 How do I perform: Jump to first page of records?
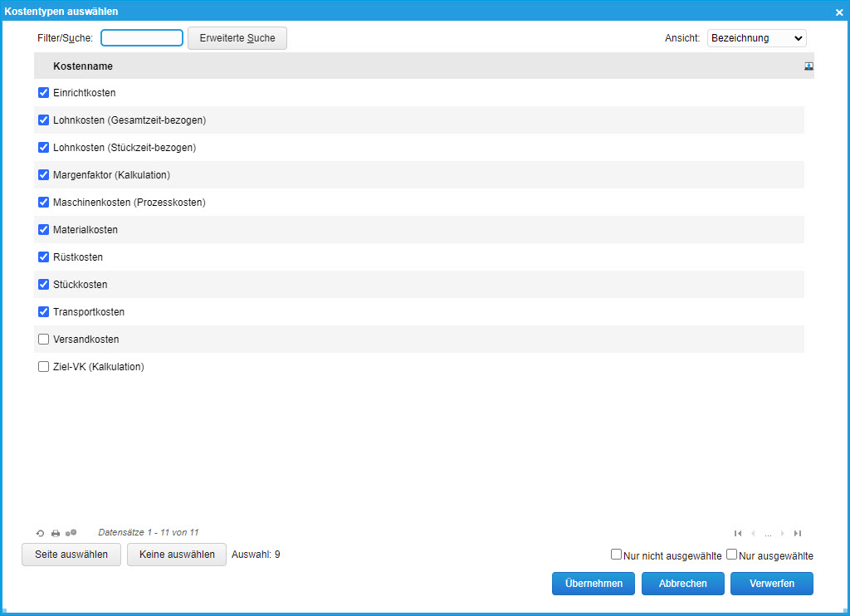point(738,533)
